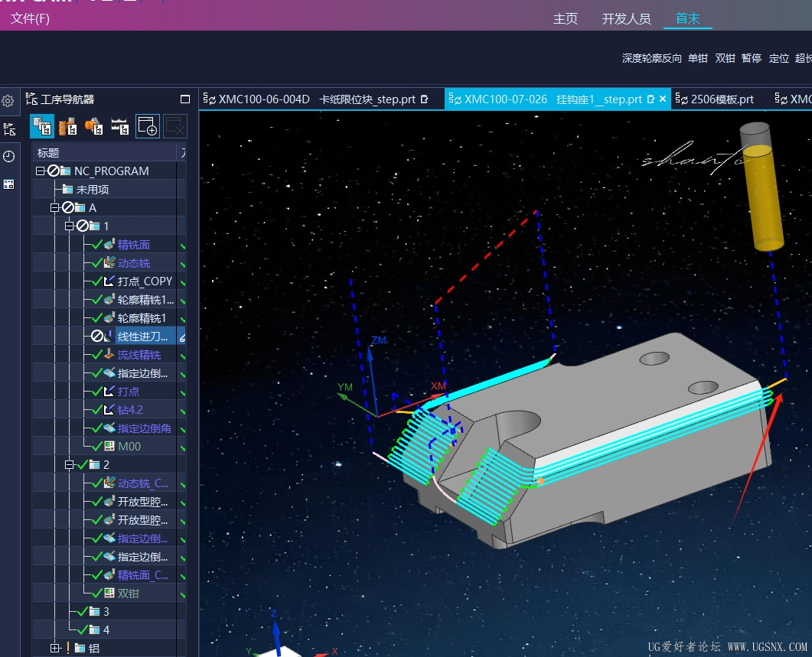Click green check status of 精铣面

pos(97,245)
